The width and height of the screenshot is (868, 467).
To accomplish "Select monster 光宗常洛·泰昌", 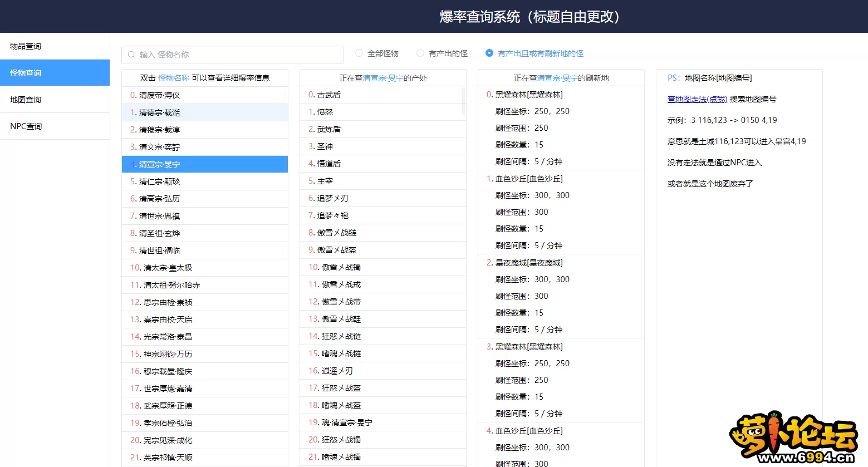I will pyautogui.click(x=205, y=337).
